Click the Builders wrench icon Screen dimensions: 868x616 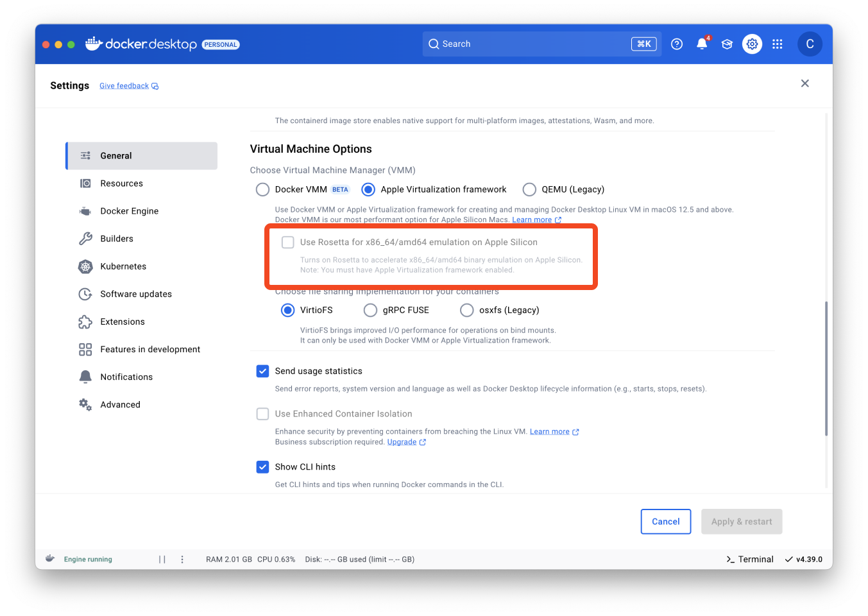tap(85, 239)
